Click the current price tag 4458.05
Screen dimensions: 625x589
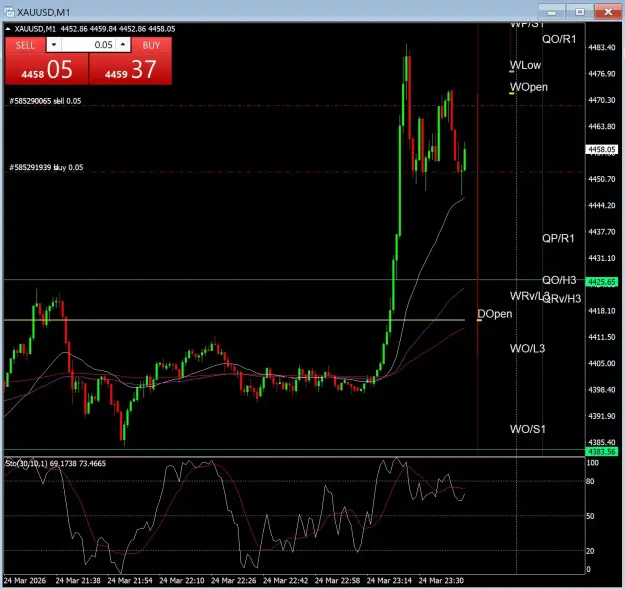(x=602, y=149)
